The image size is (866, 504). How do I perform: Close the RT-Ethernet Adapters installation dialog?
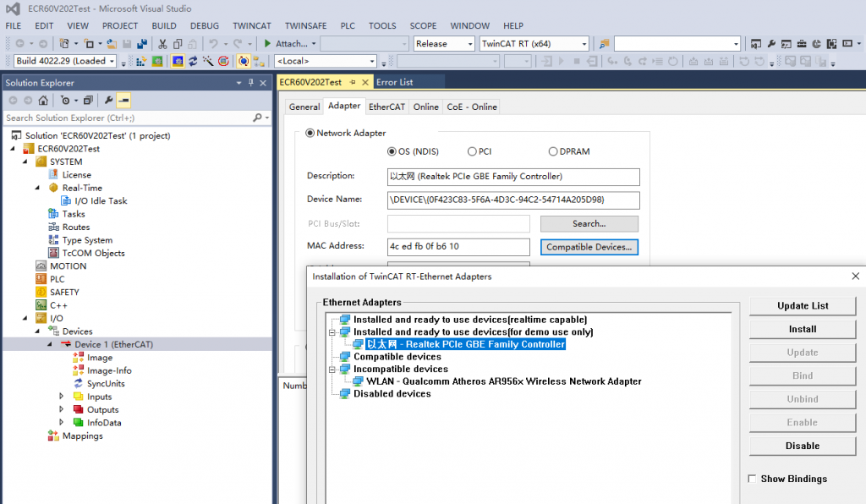click(856, 276)
